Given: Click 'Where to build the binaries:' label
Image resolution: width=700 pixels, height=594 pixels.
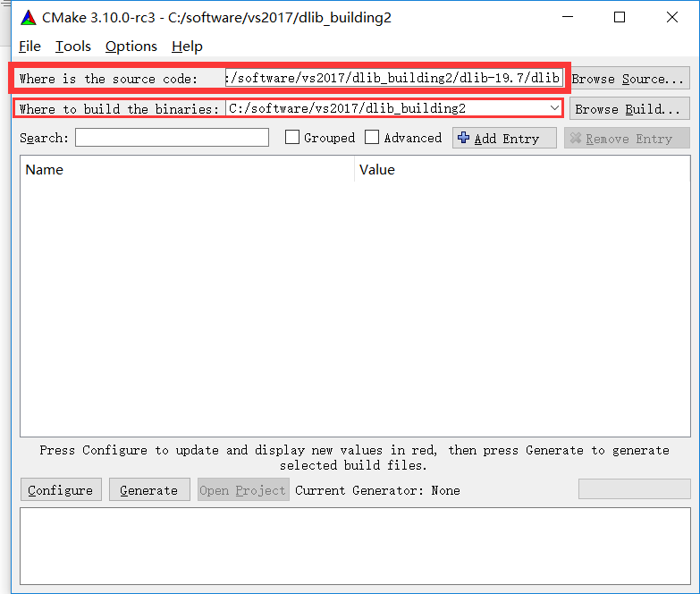Looking at the screenshot, I should [119, 109].
